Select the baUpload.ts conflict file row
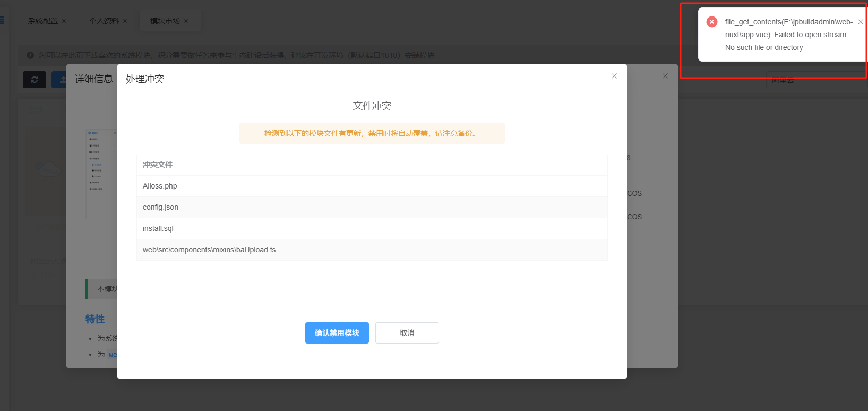This screenshot has height=411, width=868. (x=372, y=250)
